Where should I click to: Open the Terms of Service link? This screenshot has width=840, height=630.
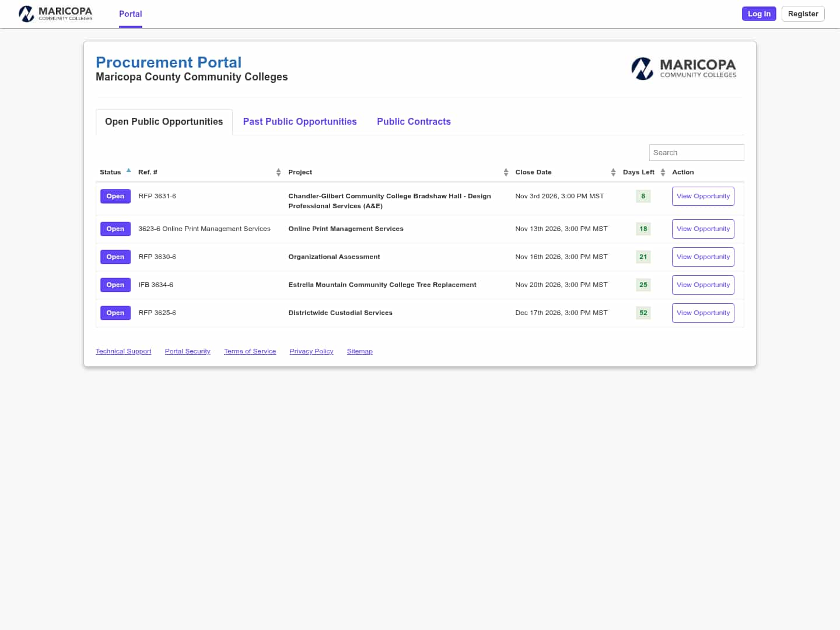(x=250, y=351)
